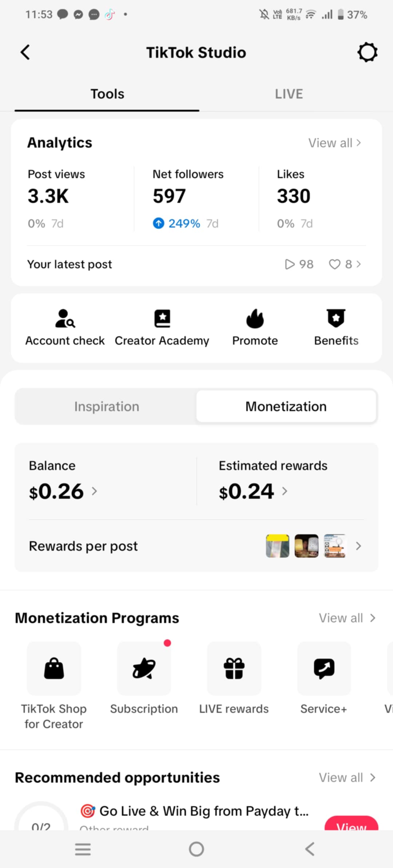Select the Monetization segment
Viewport: 393px width, 868px height.
pyautogui.click(x=286, y=406)
